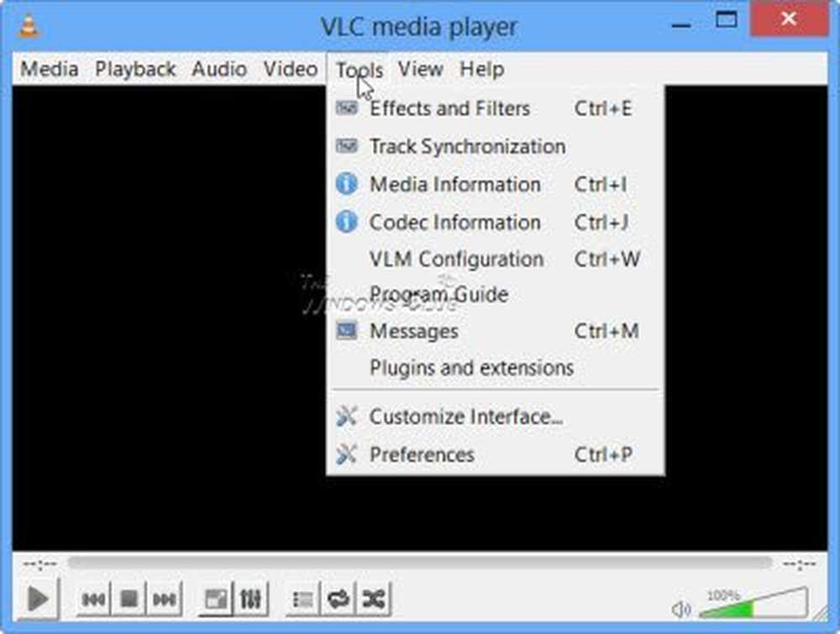This screenshot has width=840, height=634.
Task: Enable random shuffle playback
Action: 373,599
